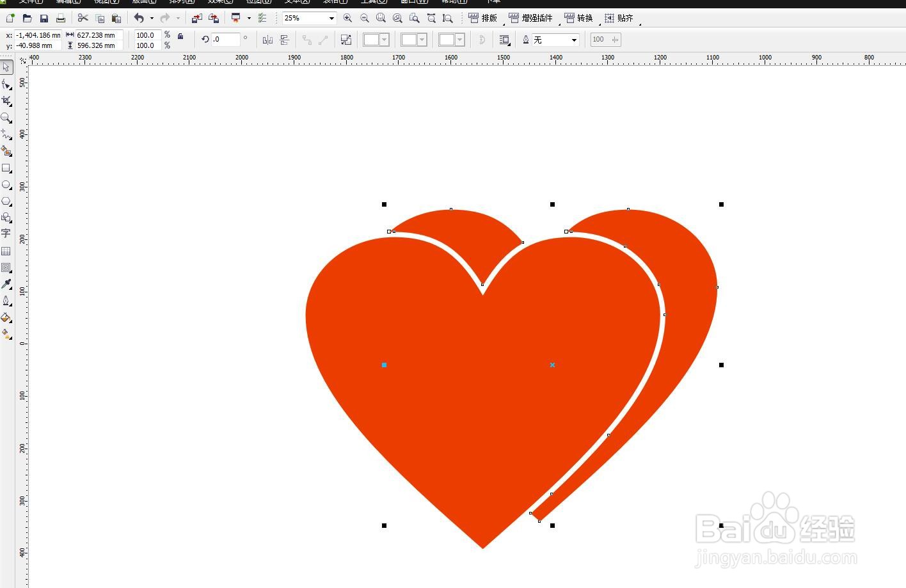Activate the Pick arrow tool
This screenshot has width=906, height=588.
pyautogui.click(x=6, y=67)
